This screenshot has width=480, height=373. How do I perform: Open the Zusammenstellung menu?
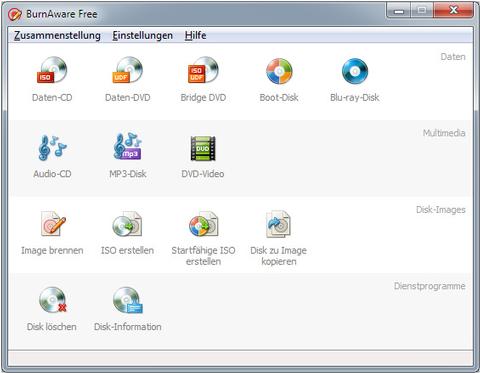(x=57, y=35)
